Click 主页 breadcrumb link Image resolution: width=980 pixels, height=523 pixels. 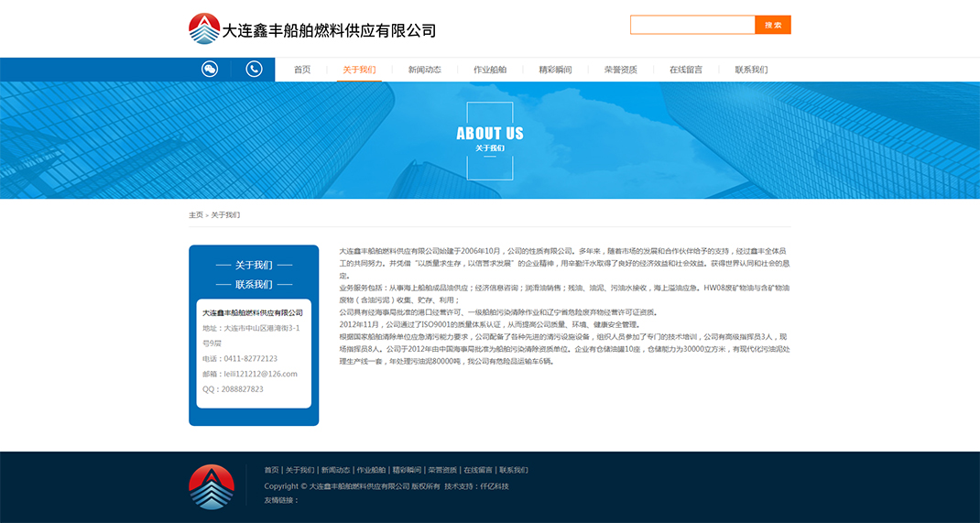click(x=196, y=215)
